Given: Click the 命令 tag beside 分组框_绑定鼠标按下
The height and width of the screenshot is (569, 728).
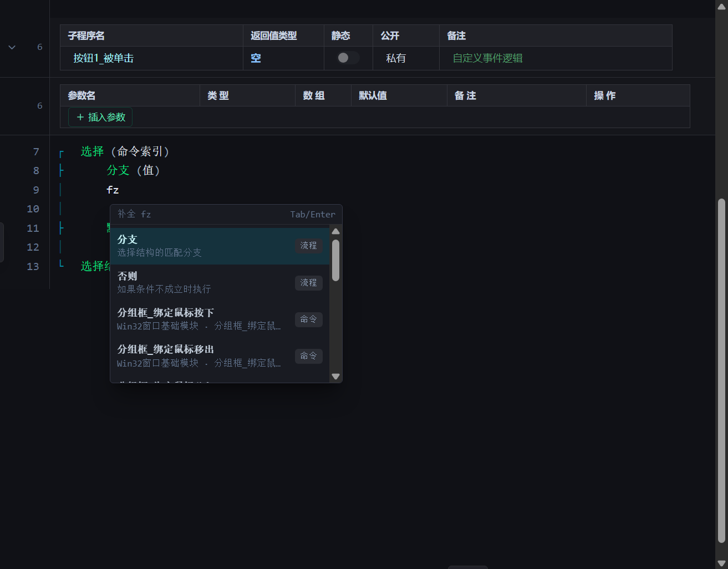Looking at the screenshot, I should [x=308, y=319].
